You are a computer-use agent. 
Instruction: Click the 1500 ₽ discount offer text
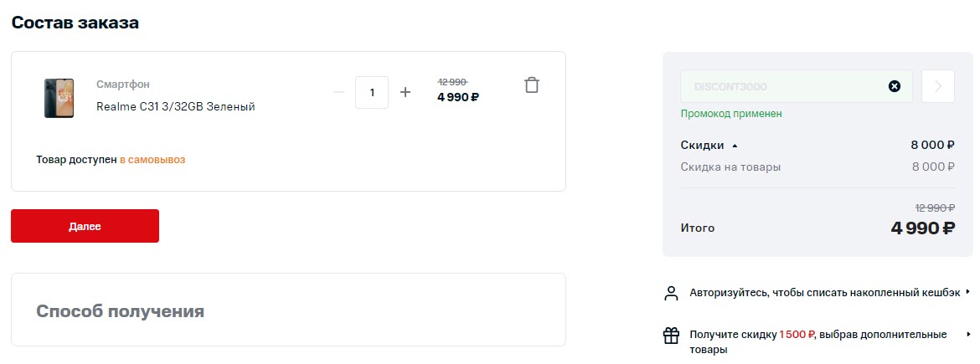pos(797,335)
